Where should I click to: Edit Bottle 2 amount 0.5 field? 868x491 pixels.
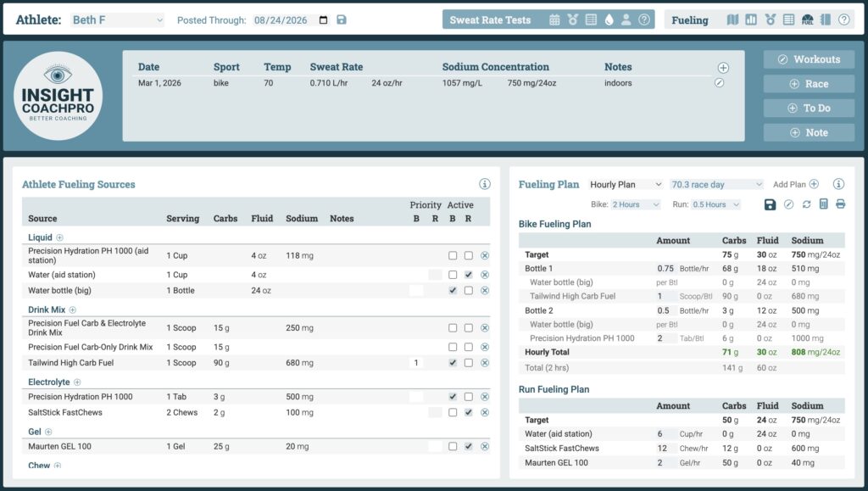pyautogui.click(x=666, y=310)
